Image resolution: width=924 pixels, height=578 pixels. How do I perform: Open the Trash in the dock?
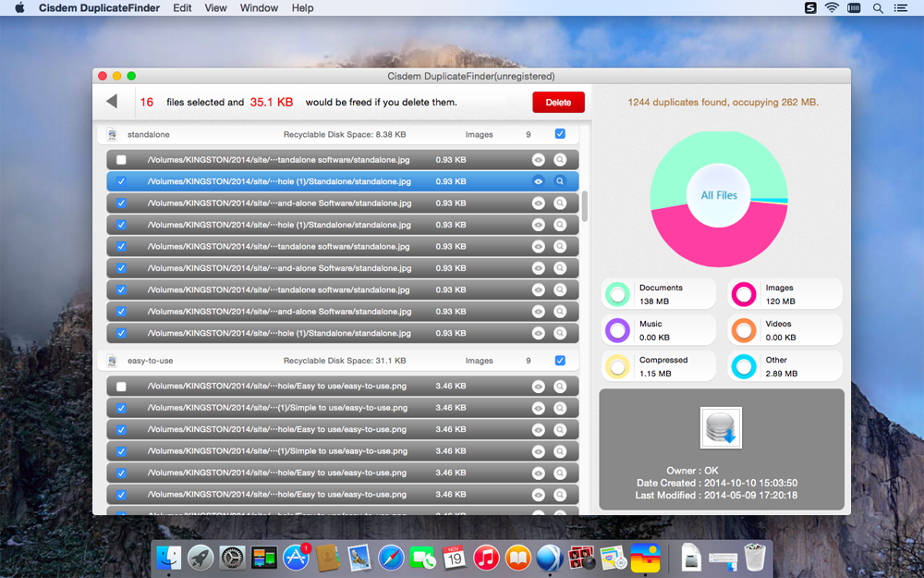[755, 557]
